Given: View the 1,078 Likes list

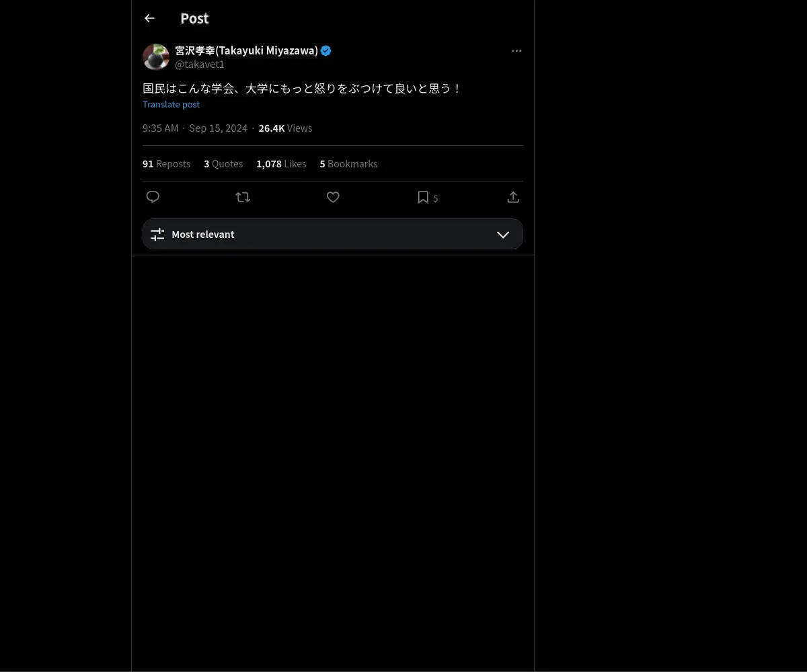Looking at the screenshot, I should (281, 164).
